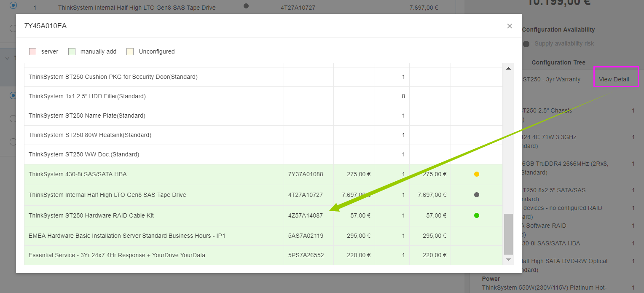Image resolution: width=644 pixels, height=293 pixels.
Task: Click the dialog scrollbar's up arrow
Action: tap(508, 68)
